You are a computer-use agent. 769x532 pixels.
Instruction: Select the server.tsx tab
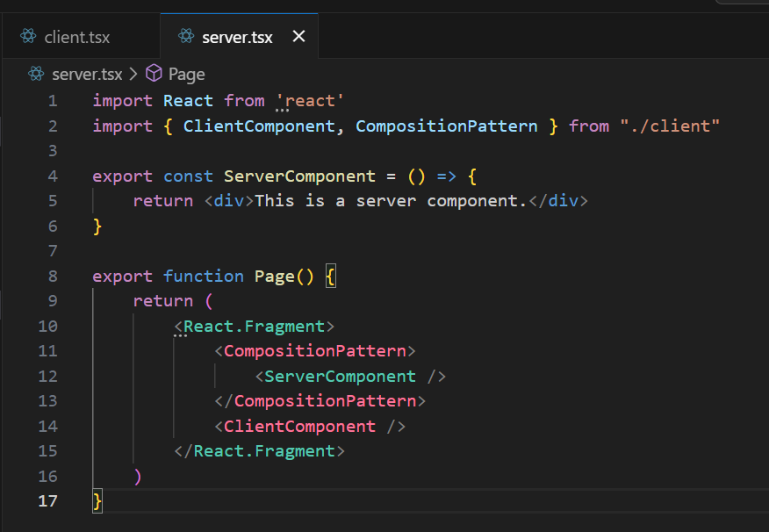coord(239,37)
